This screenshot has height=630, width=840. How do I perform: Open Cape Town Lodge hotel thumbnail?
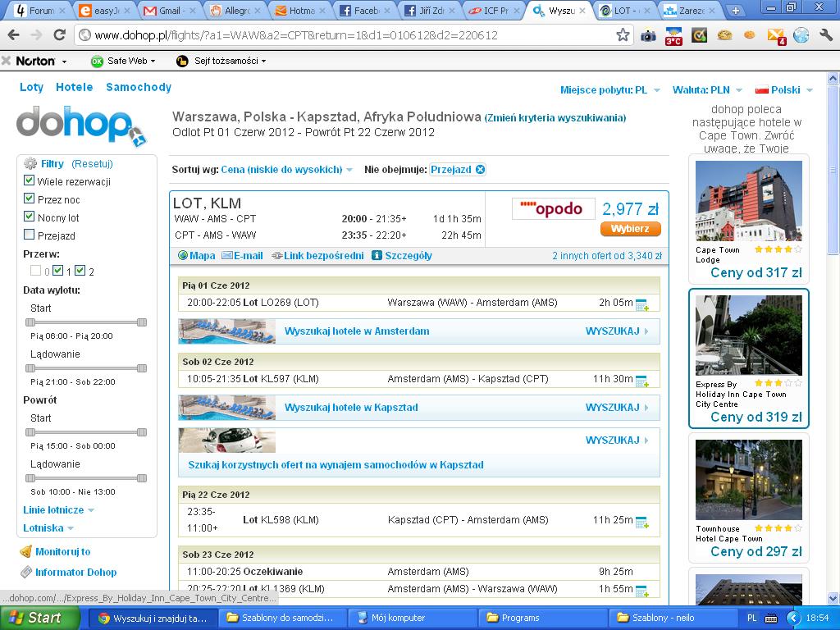click(748, 201)
